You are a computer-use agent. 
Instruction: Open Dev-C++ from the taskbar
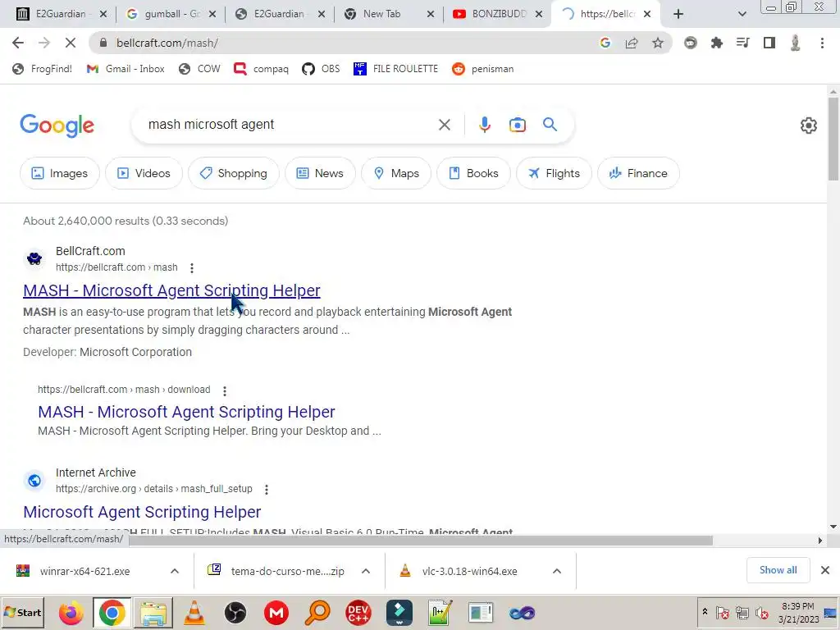358,613
